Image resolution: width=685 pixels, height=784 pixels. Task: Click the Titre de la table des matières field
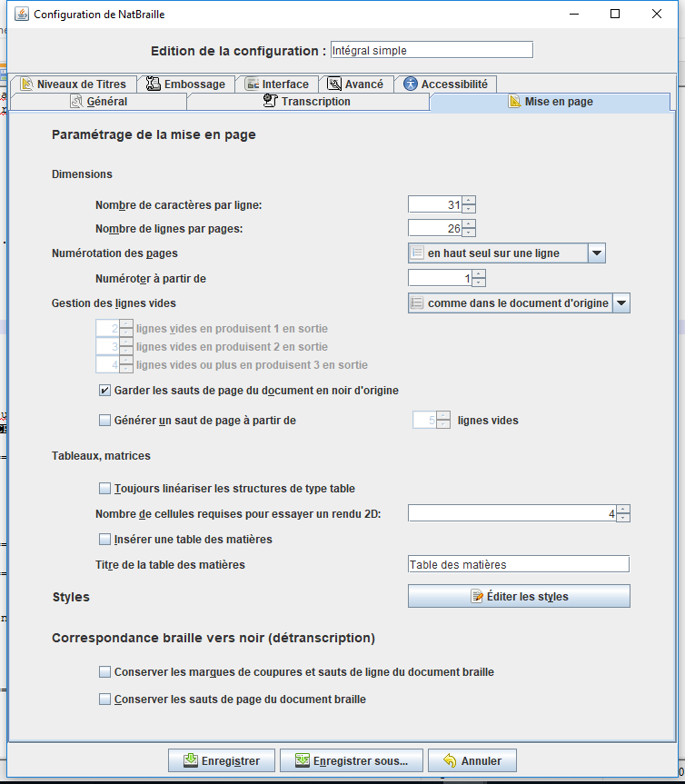[x=519, y=564]
